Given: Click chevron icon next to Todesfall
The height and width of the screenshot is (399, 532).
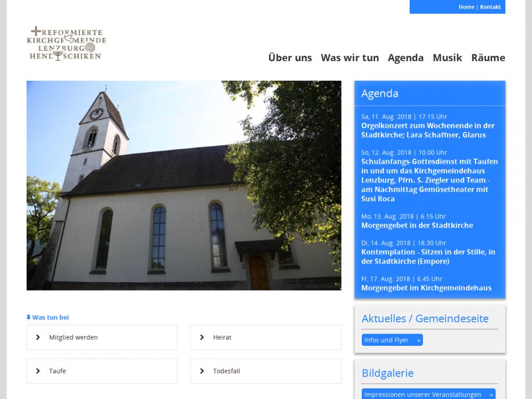Looking at the screenshot, I should point(202,371).
